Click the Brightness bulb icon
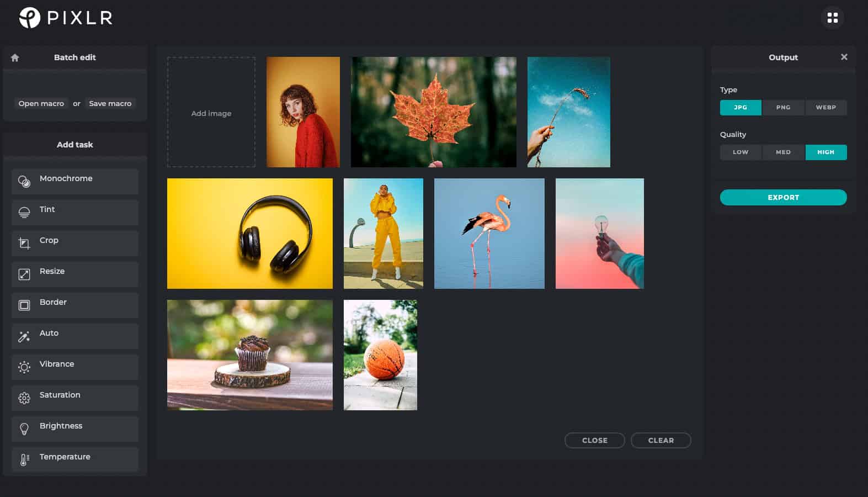The width and height of the screenshot is (868, 497). pyautogui.click(x=24, y=429)
